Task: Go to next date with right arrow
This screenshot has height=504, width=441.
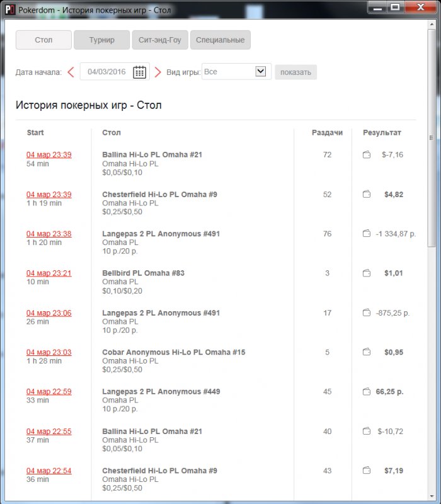Action: coord(157,72)
